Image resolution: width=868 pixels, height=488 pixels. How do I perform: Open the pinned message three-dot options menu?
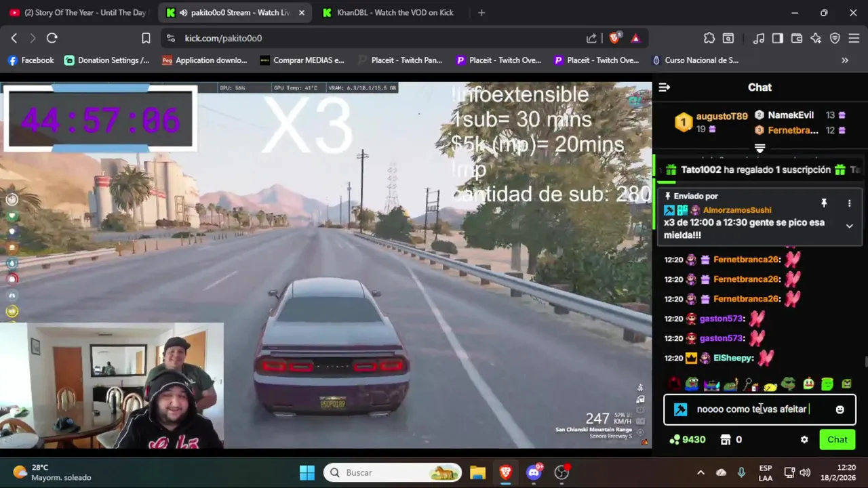coord(849,203)
